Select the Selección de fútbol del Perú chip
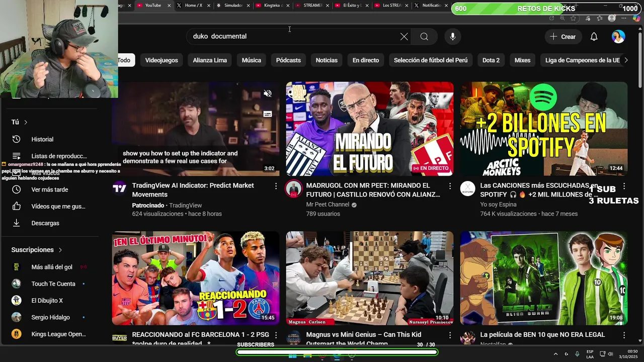 [431, 60]
